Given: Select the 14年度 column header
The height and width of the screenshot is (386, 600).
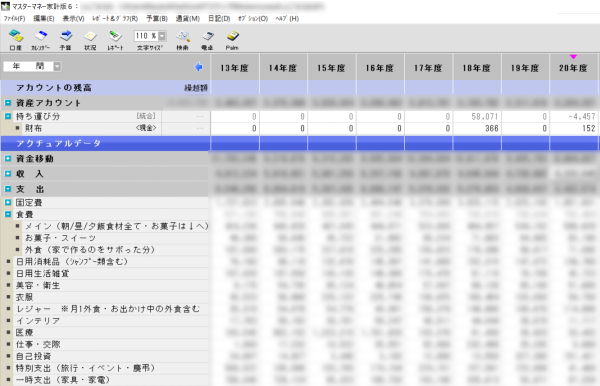Looking at the screenshot, I should (x=283, y=68).
